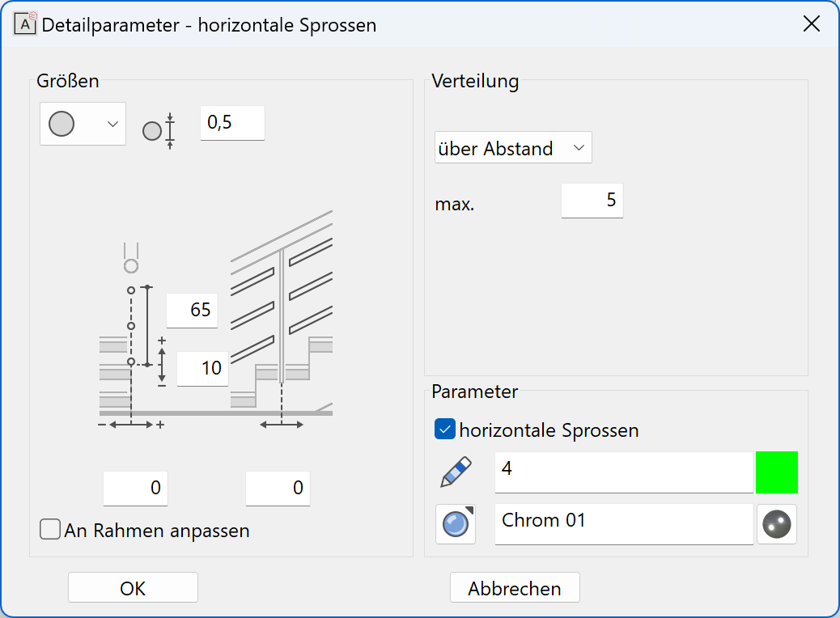Click the Chrom 01 material name field
This screenshot has width=840, height=618.
click(624, 523)
